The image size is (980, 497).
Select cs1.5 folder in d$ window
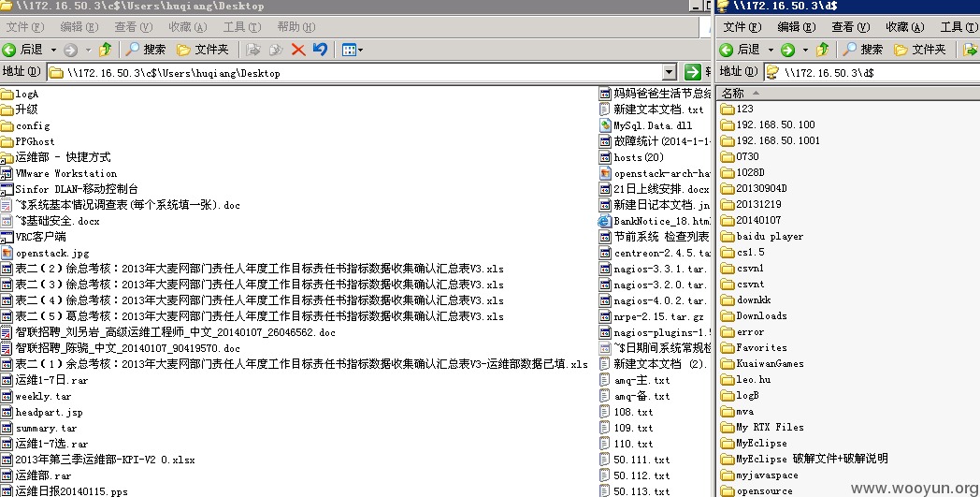(x=742, y=253)
